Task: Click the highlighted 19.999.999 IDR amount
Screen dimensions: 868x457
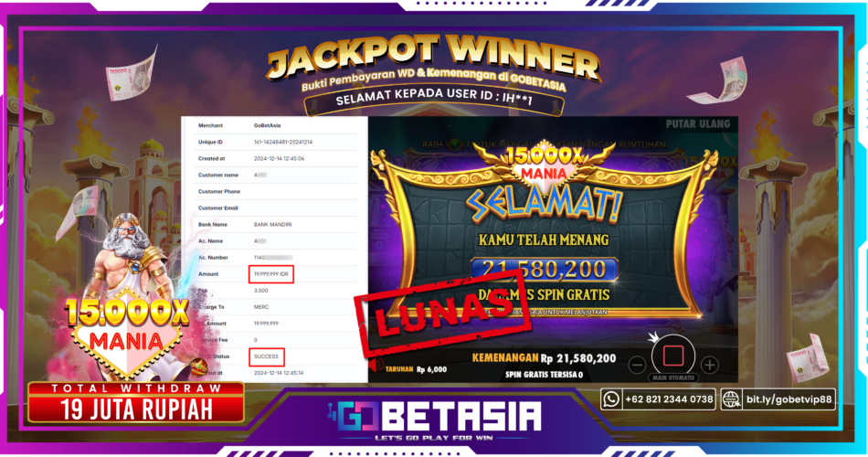Action: [270, 274]
